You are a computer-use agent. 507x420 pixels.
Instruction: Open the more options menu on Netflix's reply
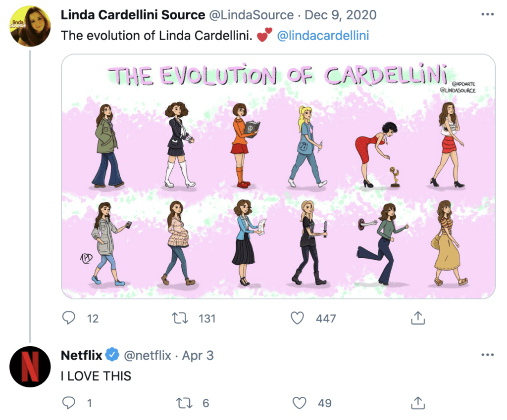point(488,355)
